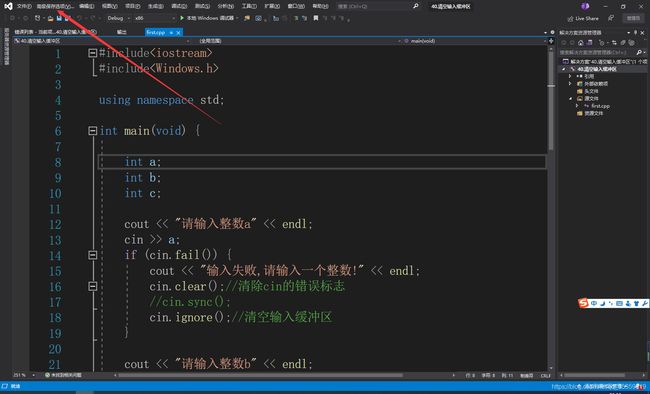Click the 管理员 button
This screenshot has width=650, height=394.
(633, 18)
